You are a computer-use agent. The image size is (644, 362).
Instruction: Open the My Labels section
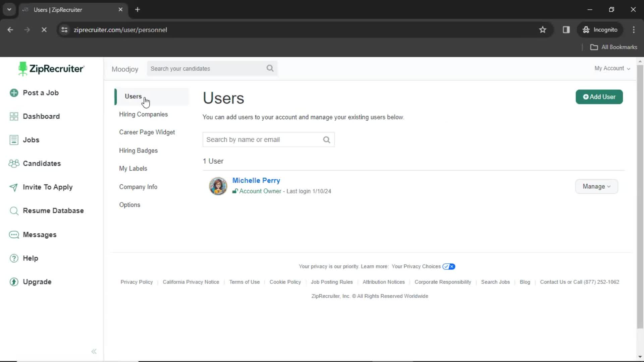pos(133,169)
